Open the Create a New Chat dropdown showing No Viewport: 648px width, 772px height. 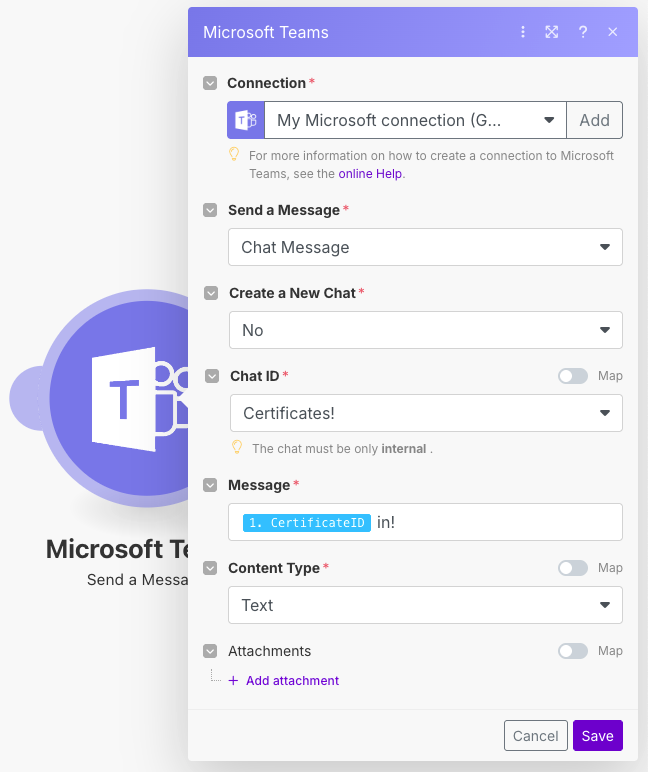tap(426, 330)
